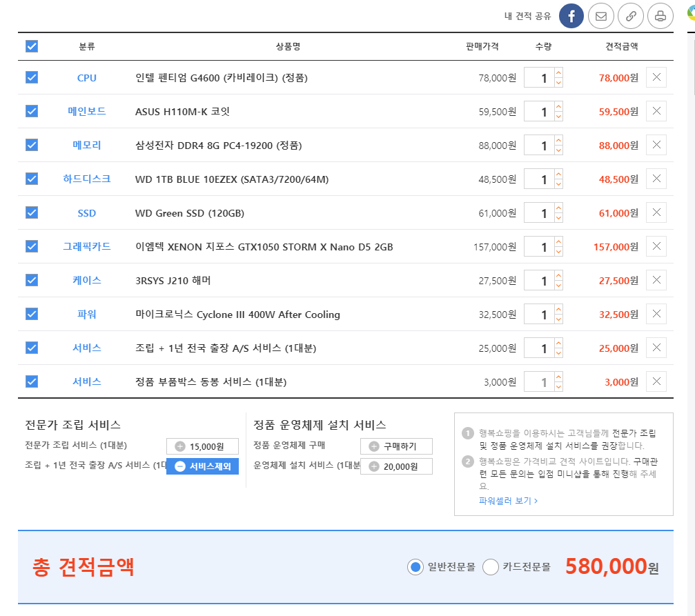Uncheck the 파워 row checkbox
The image size is (695, 616).
tap(32, 314)
